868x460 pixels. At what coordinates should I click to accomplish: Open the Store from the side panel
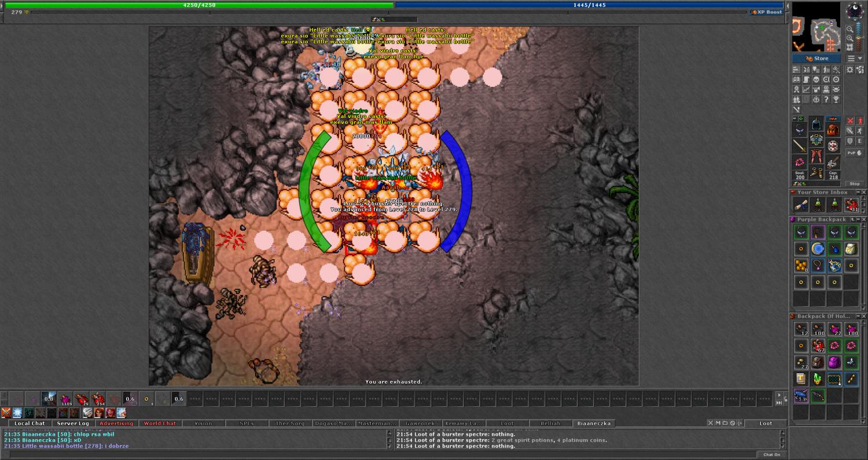click(817, 58)
